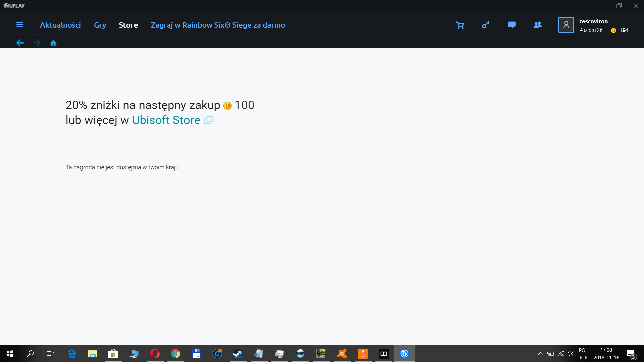The image size is (644, 362).
Task: Open the volume control in tray
Action: (571, 354)
